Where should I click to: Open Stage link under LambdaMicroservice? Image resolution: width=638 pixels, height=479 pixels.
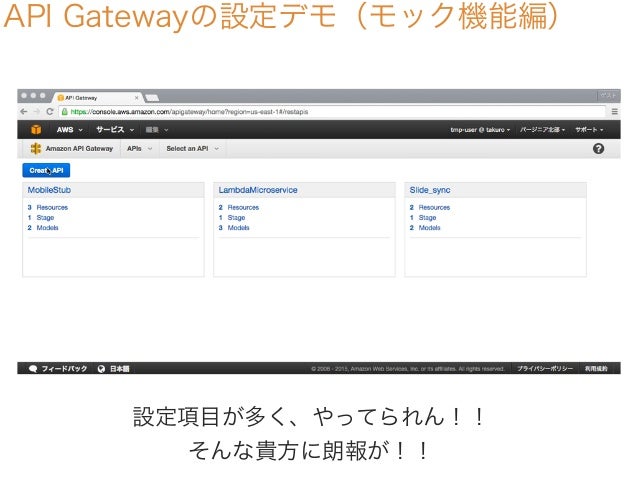tap(236, 218)
